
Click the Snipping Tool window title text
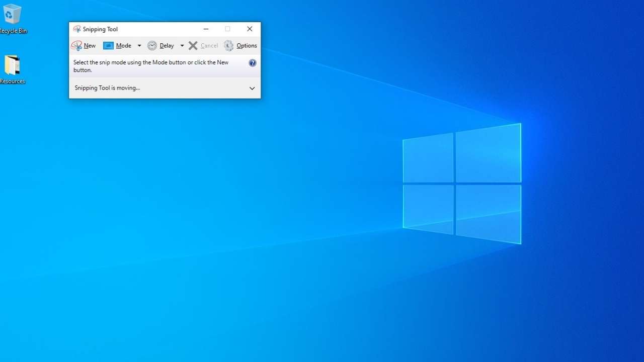coord(100,29)
